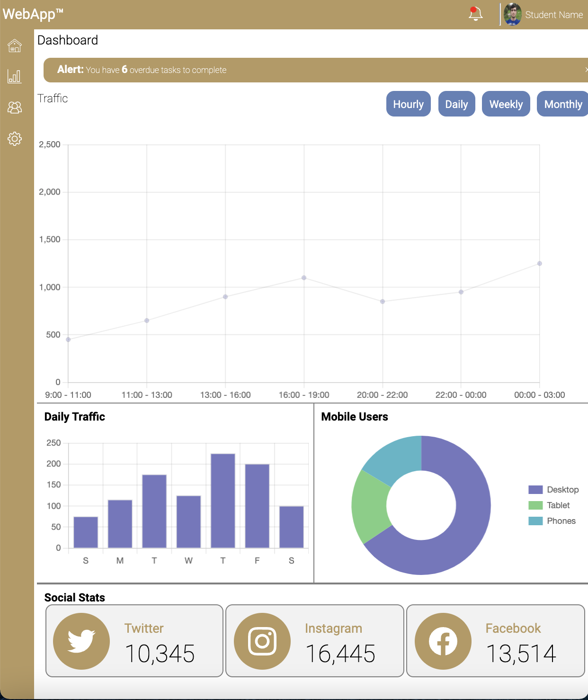The height and width of the screenshot is (700, 588).
Task: Switch traffic view to Daily
Action: (456, 104)
